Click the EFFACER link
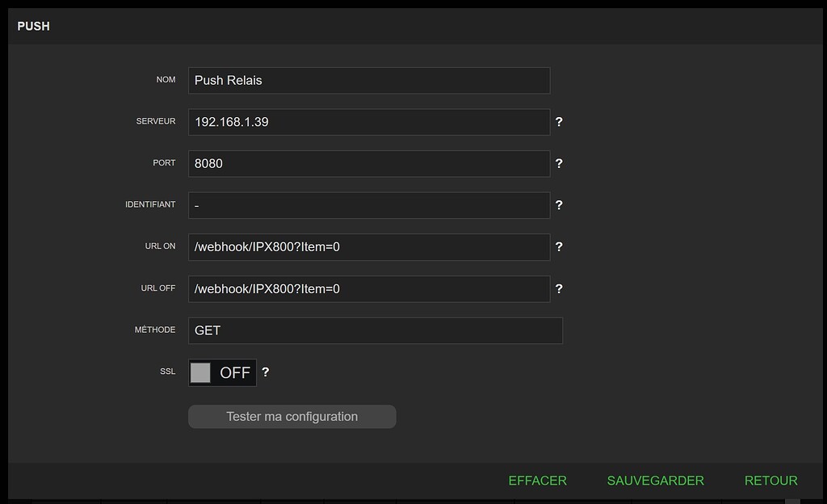The height and width of the screenshot is (504, 827). 537,480
